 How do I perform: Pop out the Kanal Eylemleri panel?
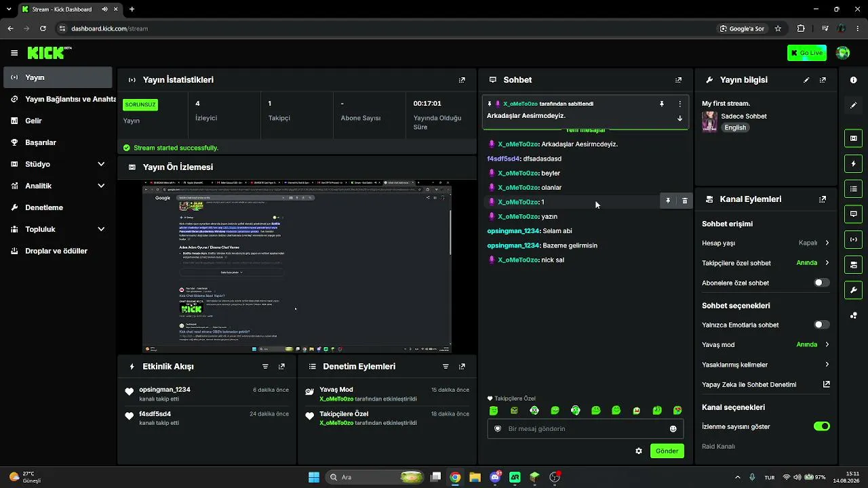823,199
